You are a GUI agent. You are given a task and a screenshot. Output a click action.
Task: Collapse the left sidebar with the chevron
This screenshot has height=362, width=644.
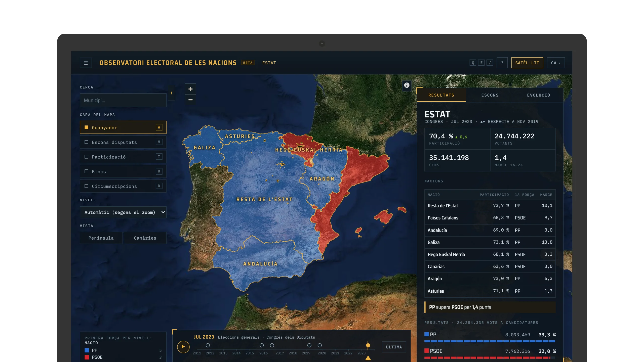[172, 93]
